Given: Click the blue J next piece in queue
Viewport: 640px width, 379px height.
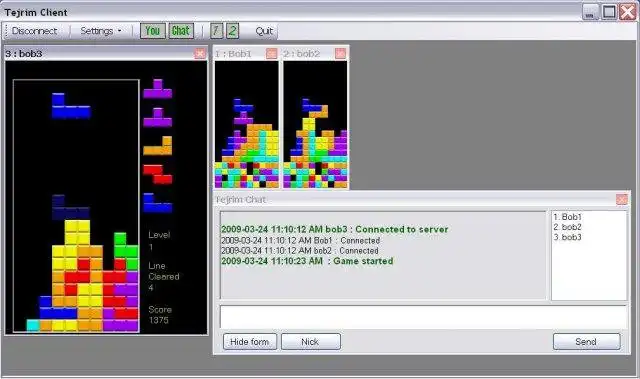Looking at the screenshot, I should [x=158, y=203].
